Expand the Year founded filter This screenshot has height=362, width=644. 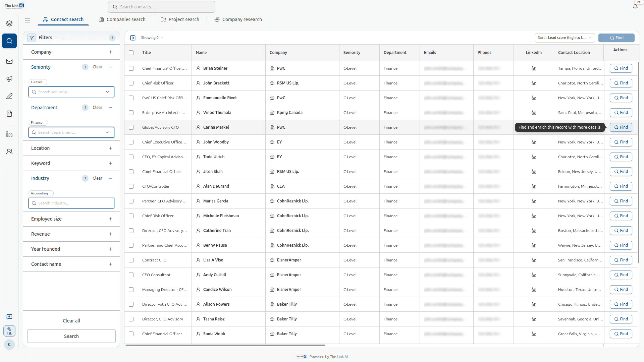click(110, 249)
